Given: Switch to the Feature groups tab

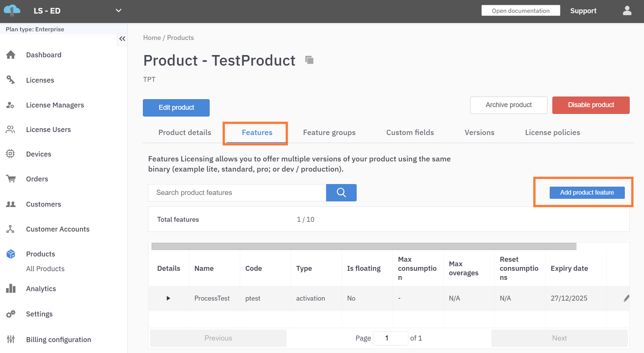Looking at the screenshot, I should 329,133.
